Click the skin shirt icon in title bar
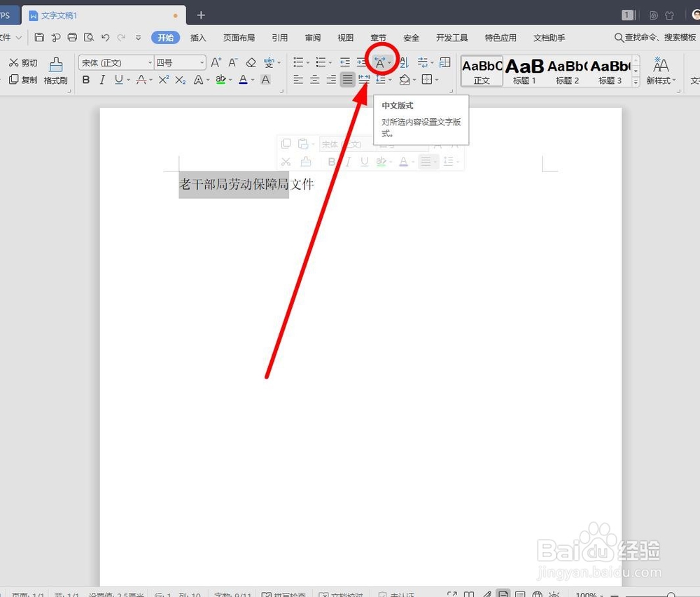This screenshot has height=597, width=700. coord(669,15)
